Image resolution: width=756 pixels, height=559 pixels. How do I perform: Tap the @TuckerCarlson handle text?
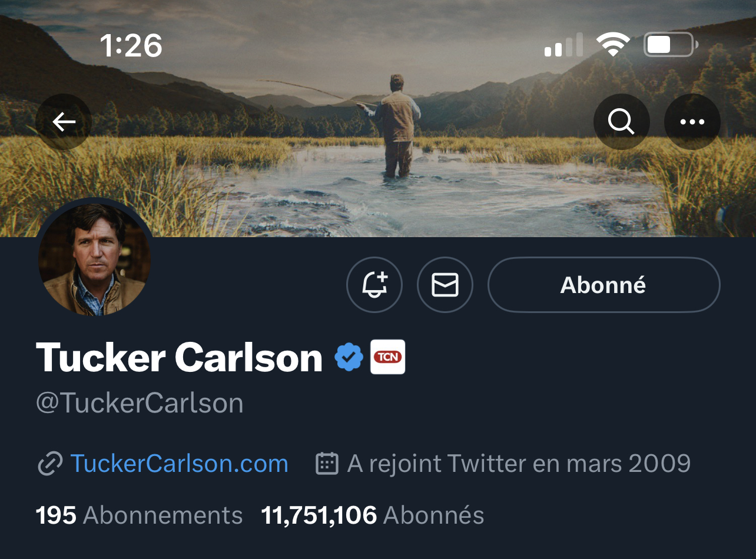(140, 404)
